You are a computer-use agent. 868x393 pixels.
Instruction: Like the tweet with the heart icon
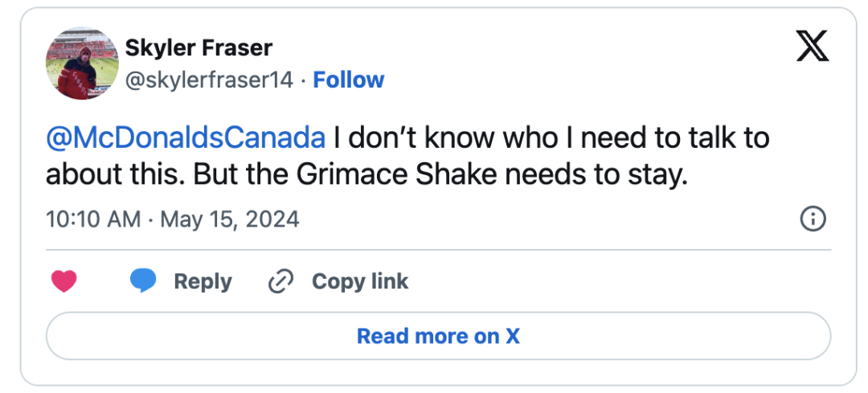(x=64, y=281)
